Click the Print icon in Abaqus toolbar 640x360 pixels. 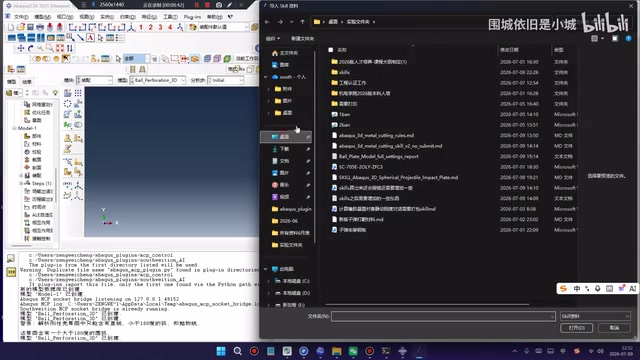click(x=40, y=27)
